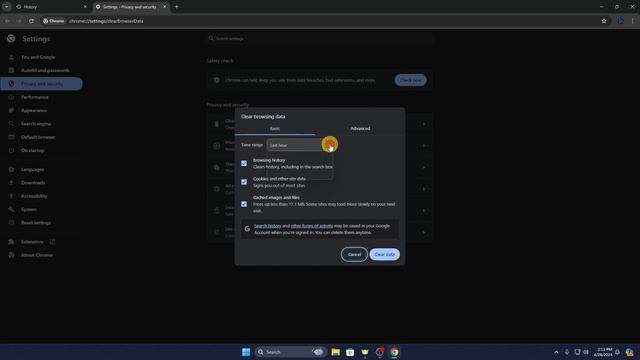The image size is (640, 360).
Task: Show hidden system tray icons
Action: coord(556,352)
